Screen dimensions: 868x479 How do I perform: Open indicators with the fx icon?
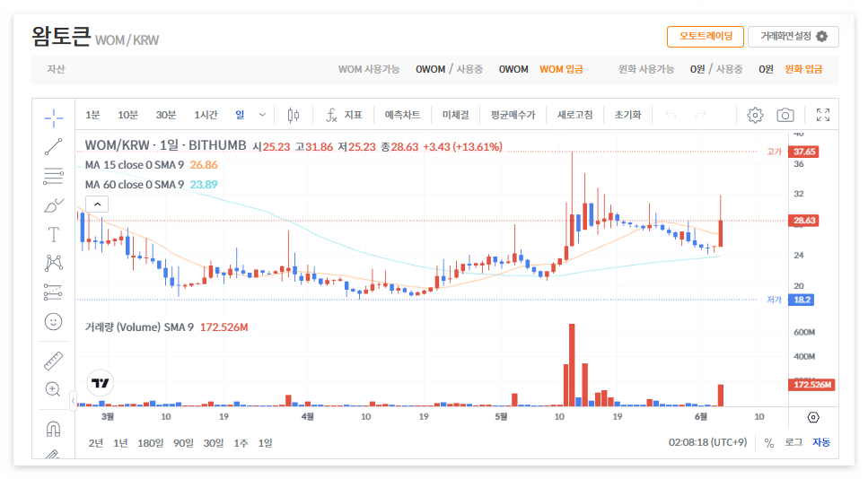point(331,115)
